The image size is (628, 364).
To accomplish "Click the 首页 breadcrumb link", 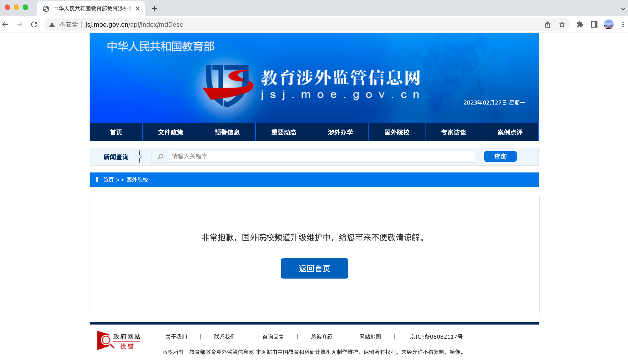I will [108, 180].
